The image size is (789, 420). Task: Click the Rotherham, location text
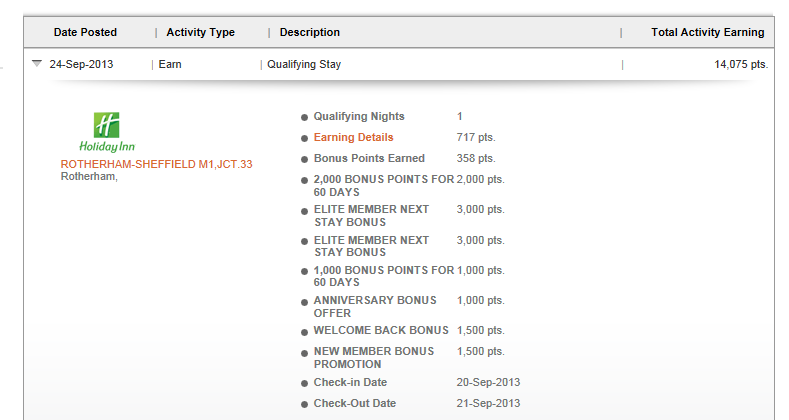89,177
